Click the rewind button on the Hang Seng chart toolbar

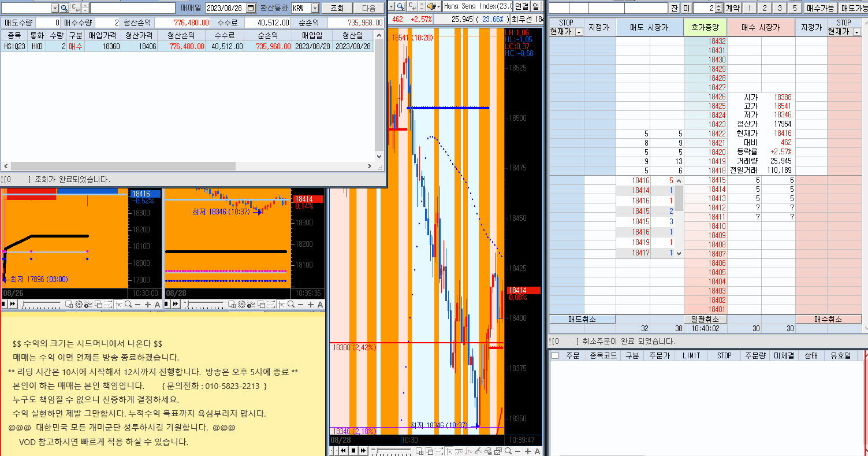344,450
